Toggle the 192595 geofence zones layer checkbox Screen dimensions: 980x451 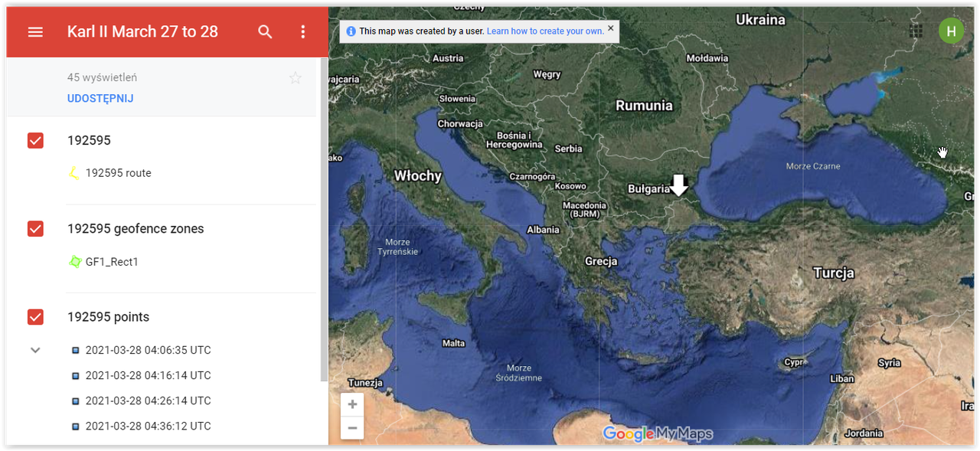click(x=35, y=228)
